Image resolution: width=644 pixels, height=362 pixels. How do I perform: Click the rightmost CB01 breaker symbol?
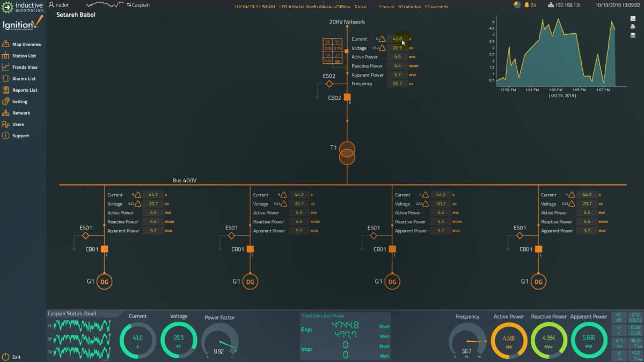pos(539,249)
